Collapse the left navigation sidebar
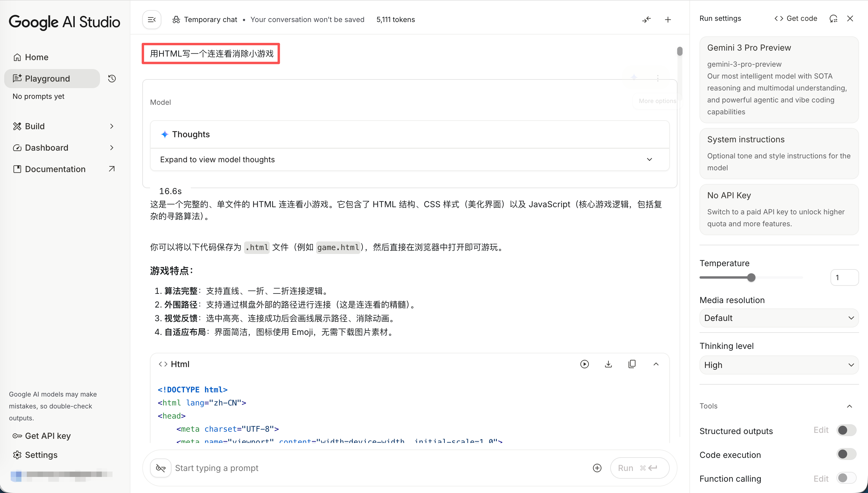 pos(152,20)
